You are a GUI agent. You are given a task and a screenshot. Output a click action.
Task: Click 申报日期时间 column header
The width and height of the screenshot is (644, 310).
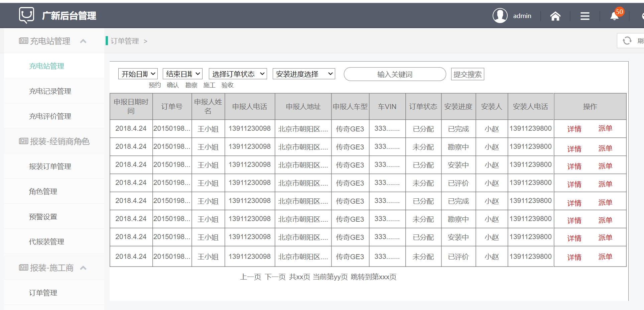[x=131, y=106]
